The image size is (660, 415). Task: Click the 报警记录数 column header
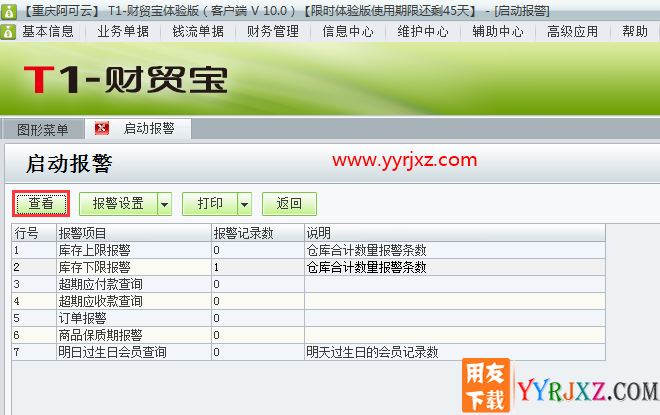point(258,233)
